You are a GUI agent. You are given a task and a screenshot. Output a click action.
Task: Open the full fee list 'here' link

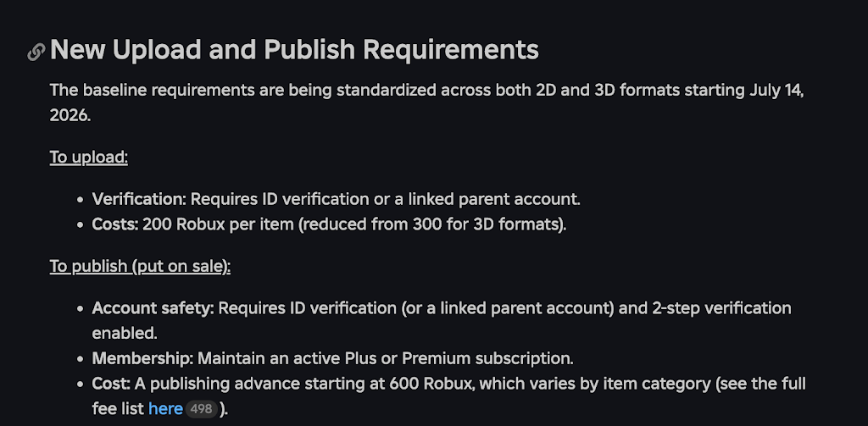(165, 409)
